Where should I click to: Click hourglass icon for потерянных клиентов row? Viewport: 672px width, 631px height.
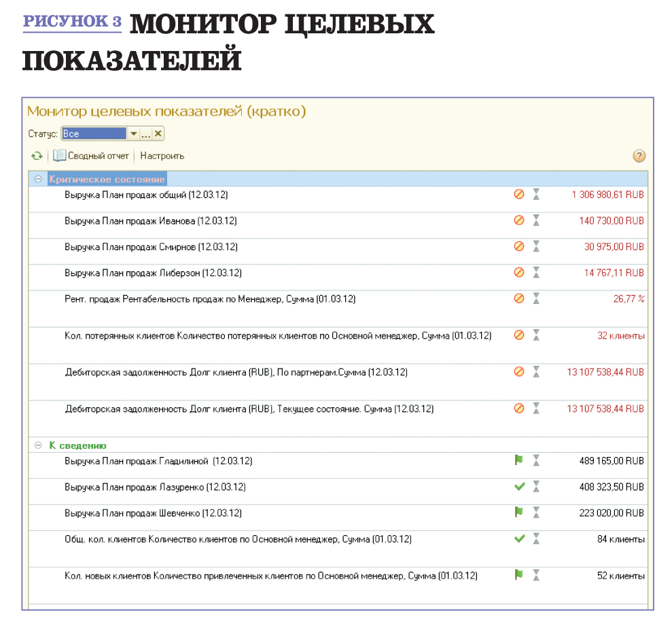536,335
